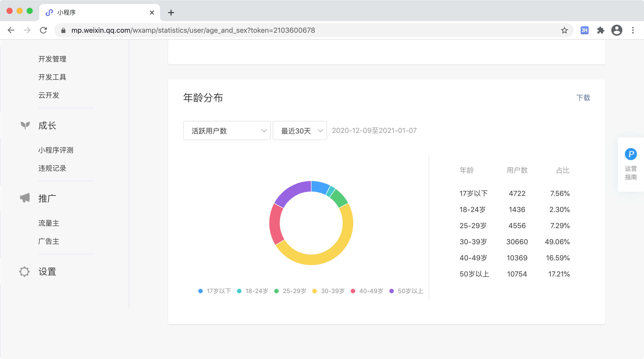Open the 运营指南 P icon panel

click(x=631, y=154)
